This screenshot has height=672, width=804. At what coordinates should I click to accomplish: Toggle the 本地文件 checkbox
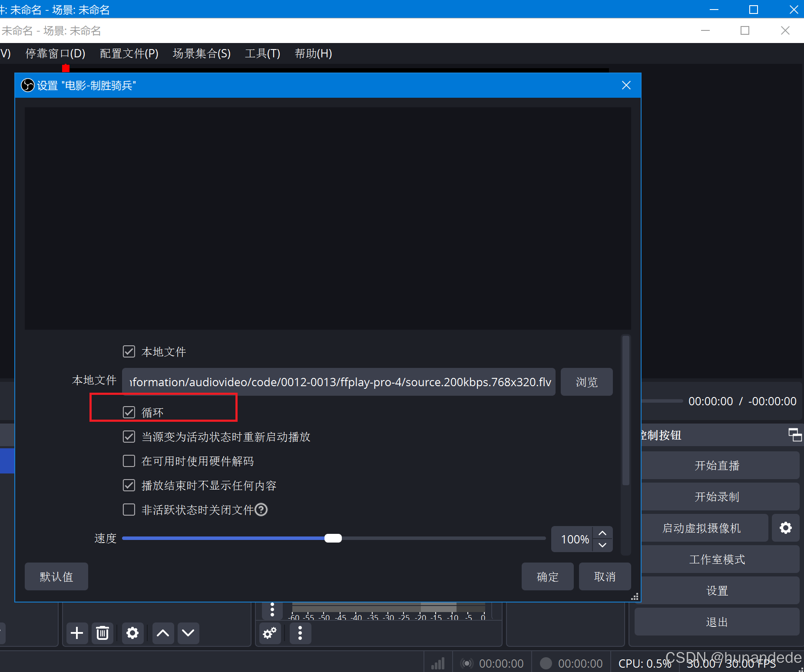(x=129, y=351)
